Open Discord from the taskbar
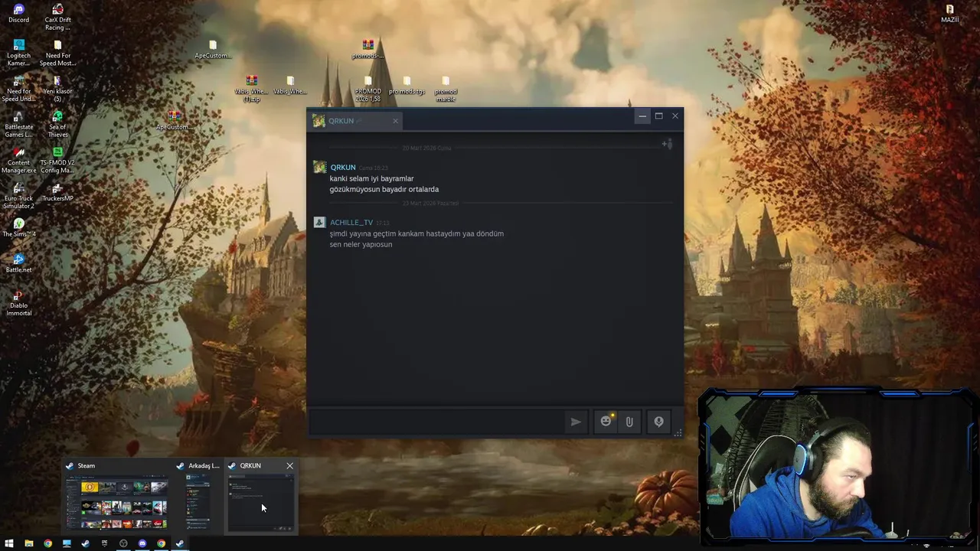The width and height of the screenshot is (980, 551). 142,543
